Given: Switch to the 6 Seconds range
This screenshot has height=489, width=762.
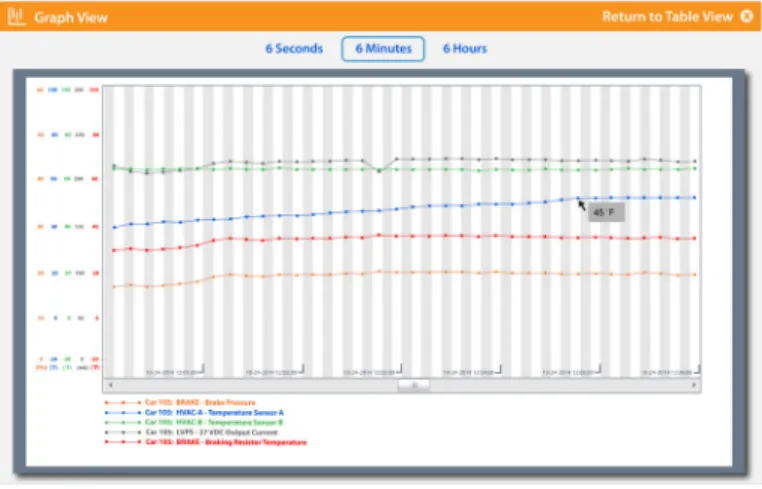Looking at the screenshot, I should click(294, 49).
